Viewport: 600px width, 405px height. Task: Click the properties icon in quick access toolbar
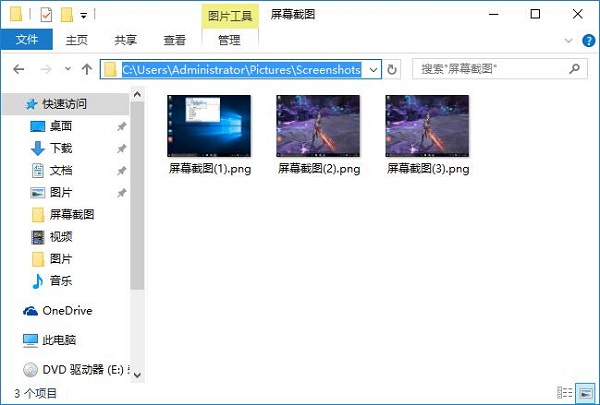[x=45, y=14]
